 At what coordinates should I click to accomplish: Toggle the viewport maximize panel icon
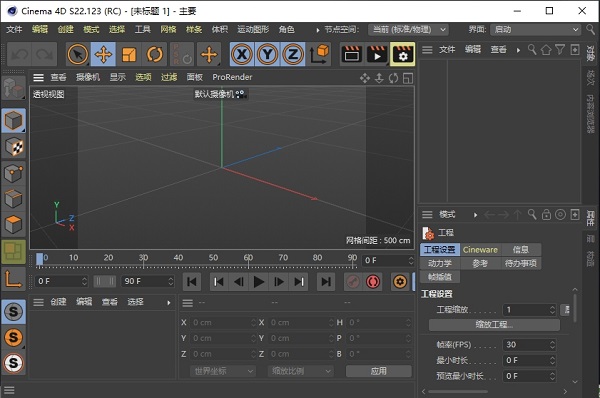[x=408, y=78]
